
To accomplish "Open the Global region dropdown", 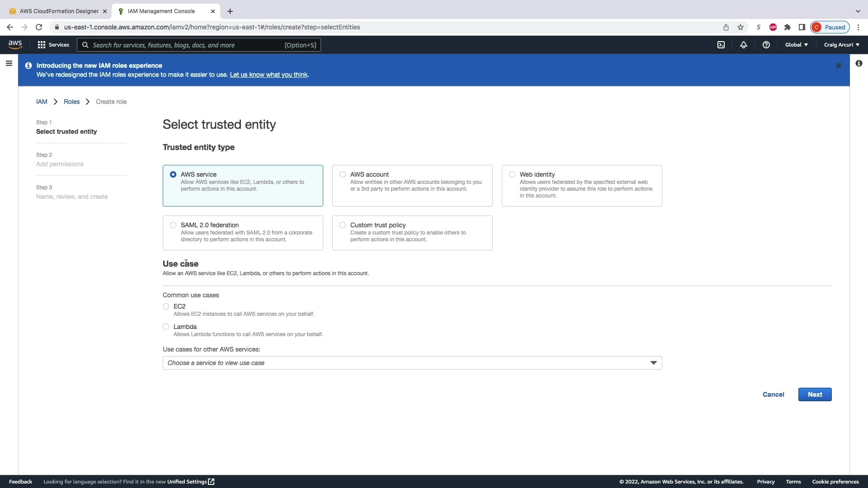I will click(796, 45).
